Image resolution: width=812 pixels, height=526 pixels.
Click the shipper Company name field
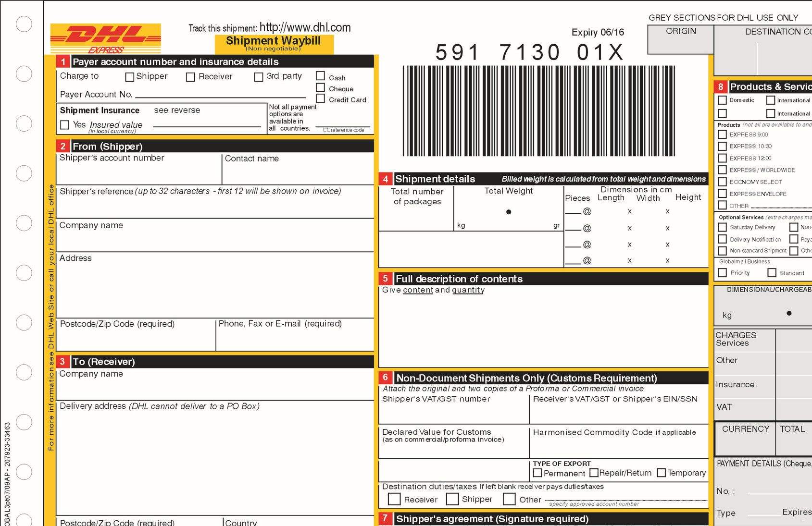click(215, 235)
